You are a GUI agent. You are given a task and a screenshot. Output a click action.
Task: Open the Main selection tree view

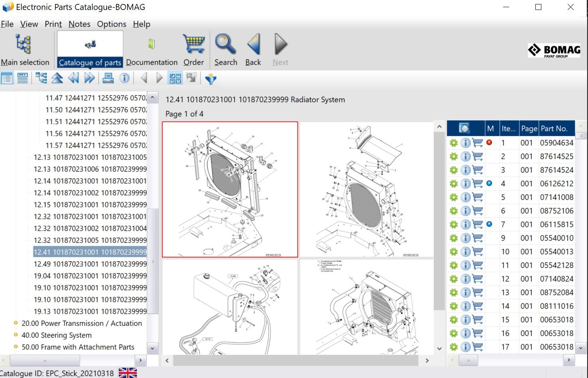pos(25,50)
